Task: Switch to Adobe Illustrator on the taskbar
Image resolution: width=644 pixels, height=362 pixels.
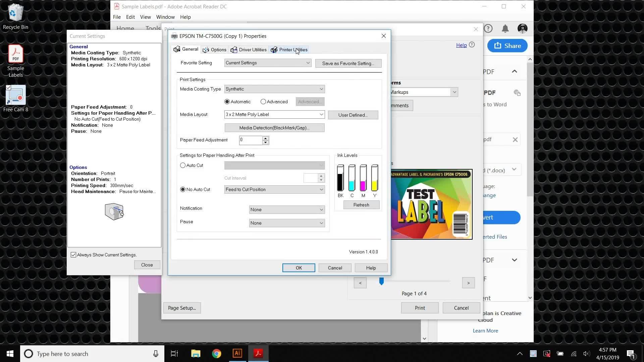Action: [x=237, y=354]
